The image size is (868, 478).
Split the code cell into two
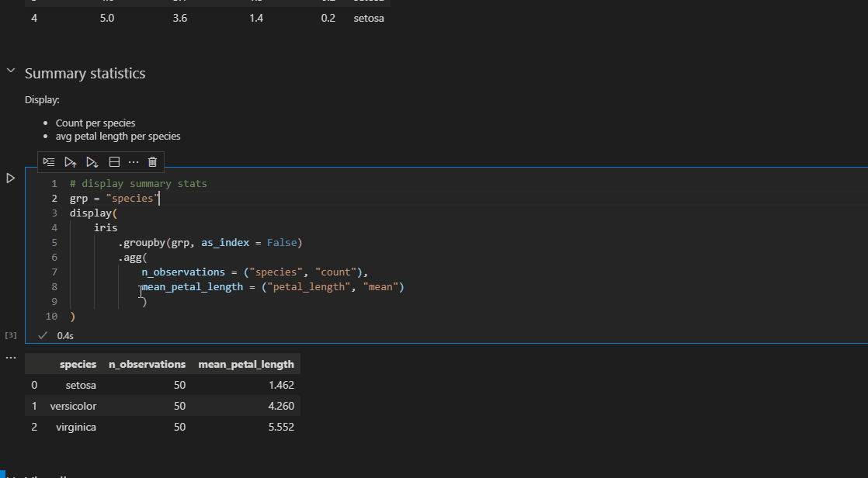coord(114,161)
